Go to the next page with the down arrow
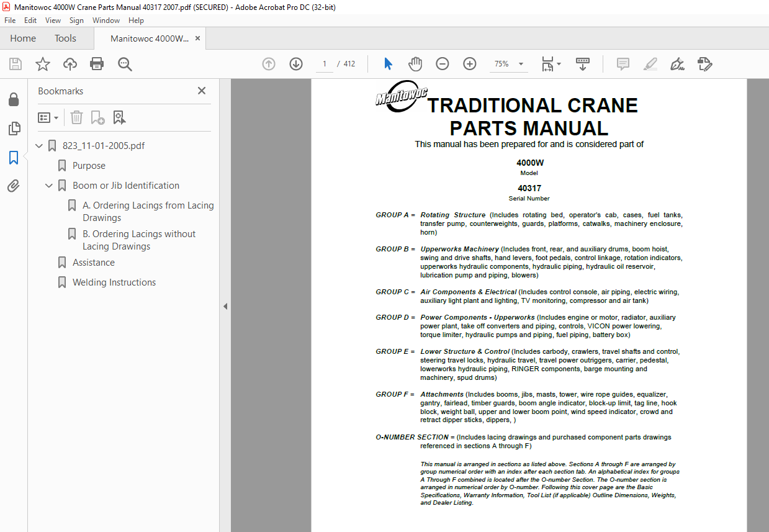The width and height of the screenshot is (769, 532). [296, 64]
